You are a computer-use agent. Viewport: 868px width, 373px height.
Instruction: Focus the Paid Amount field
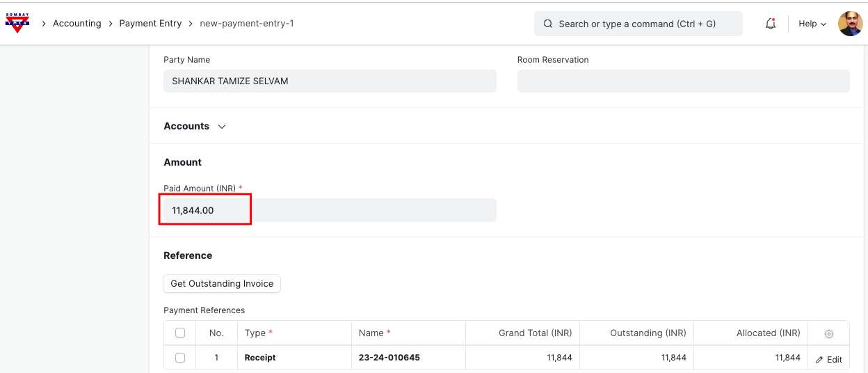click(330, 210)
